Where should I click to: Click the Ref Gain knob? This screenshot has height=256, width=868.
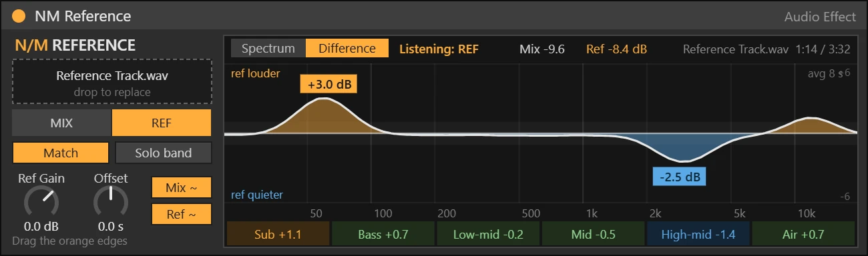(41, 201)
